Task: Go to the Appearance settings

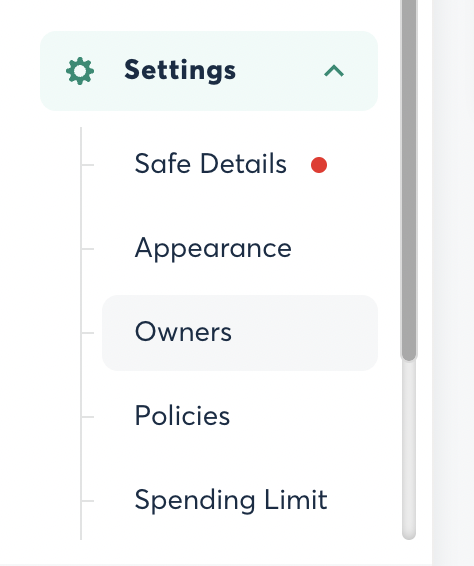Action: pyautogui.click(x=213, y=248)
